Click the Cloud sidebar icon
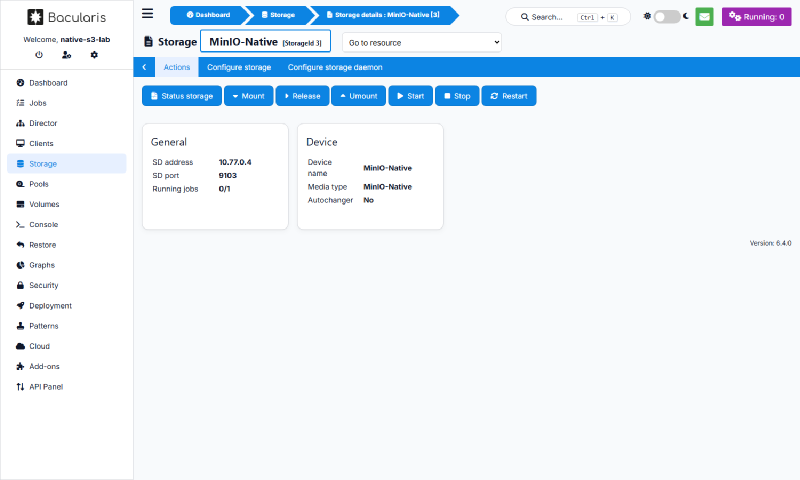800x480 pixels. pos(20,346)
